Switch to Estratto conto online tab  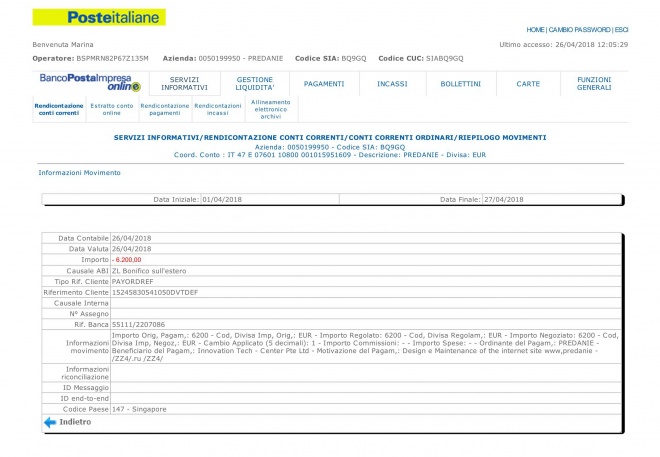(x=112, y=108)
